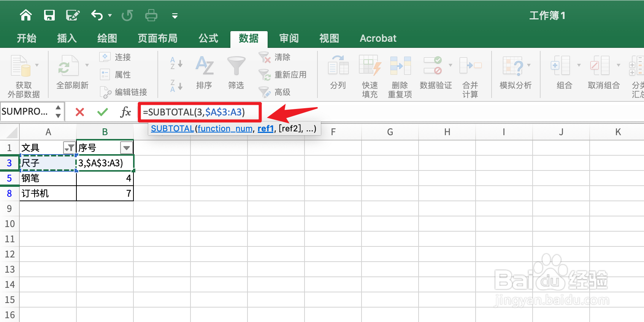Click inside the formula bar text
644x322 pixels.
194,112
